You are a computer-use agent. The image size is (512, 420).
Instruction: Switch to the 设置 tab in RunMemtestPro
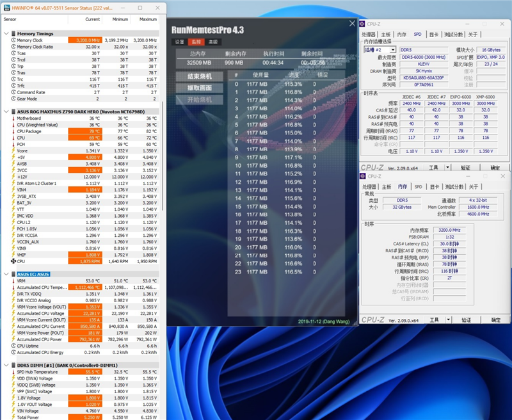click(180, 42)
